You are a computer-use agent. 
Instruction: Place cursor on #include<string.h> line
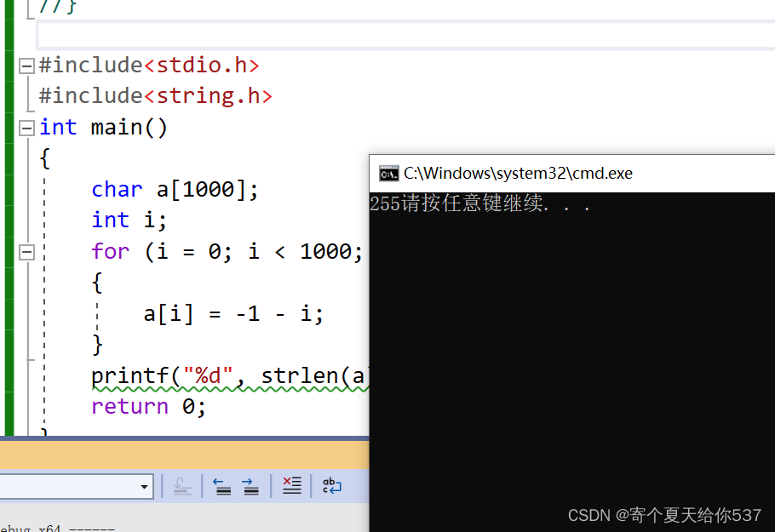pos(156,96)
